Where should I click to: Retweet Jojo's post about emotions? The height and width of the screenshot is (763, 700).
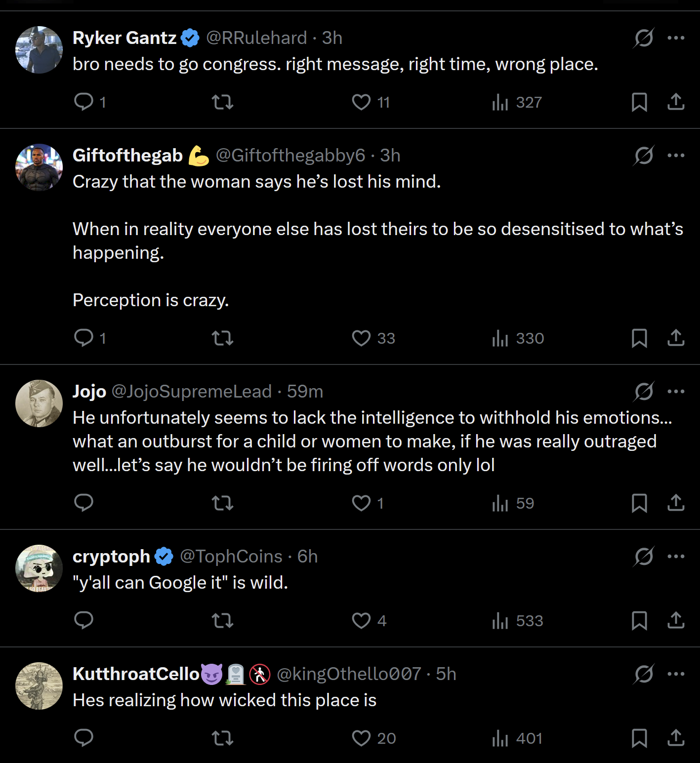tap(222, 503)
